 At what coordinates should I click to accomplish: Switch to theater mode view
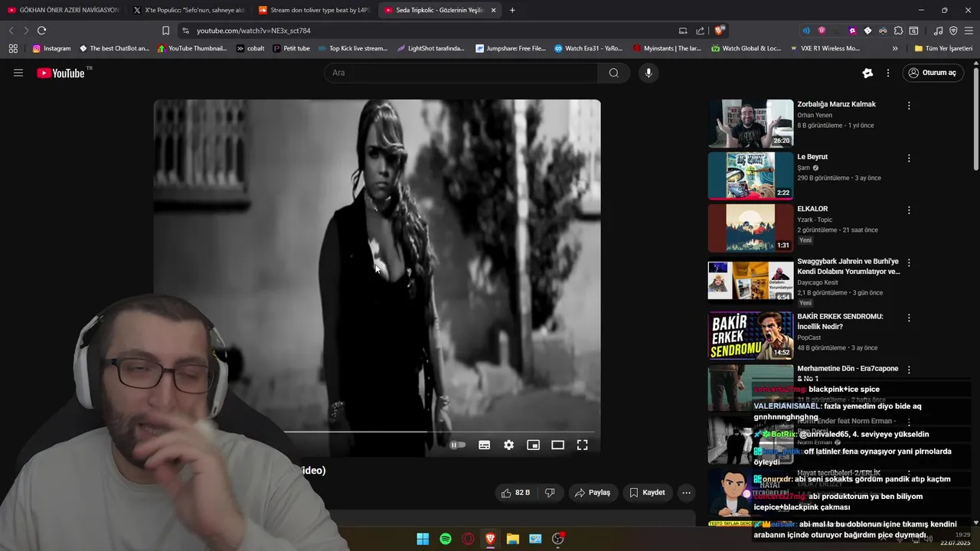click(x=557, y=445)
